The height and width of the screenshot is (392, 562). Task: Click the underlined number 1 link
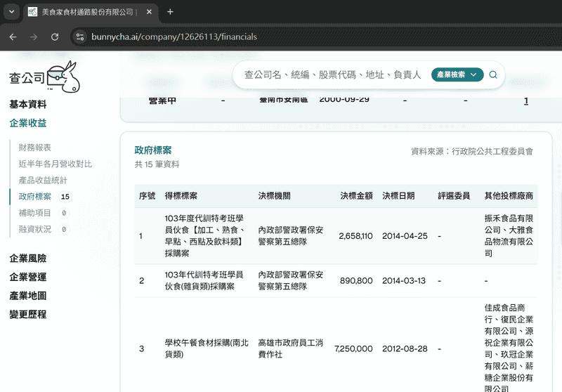tap(525, 101)
